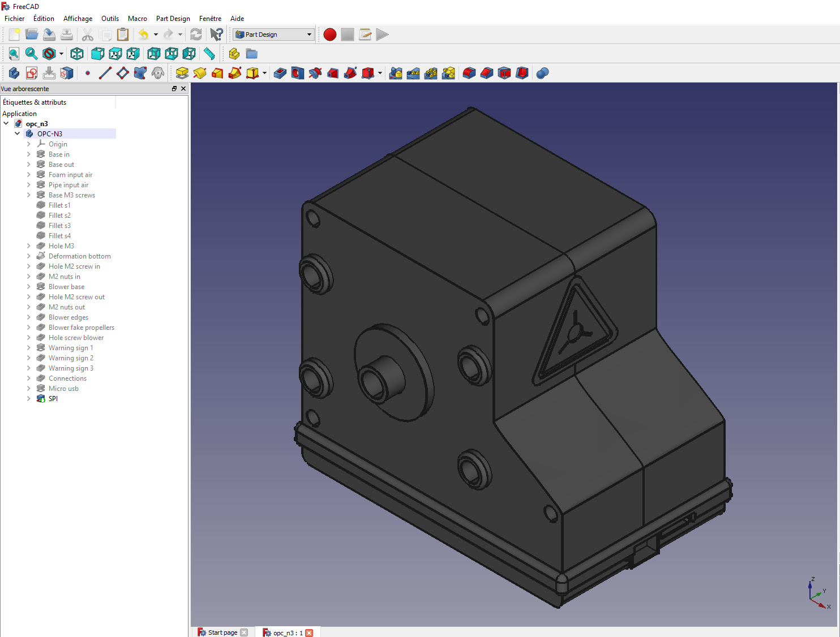
Task: Click the Boolean operation spheres icon
Action: pos(542,73)
